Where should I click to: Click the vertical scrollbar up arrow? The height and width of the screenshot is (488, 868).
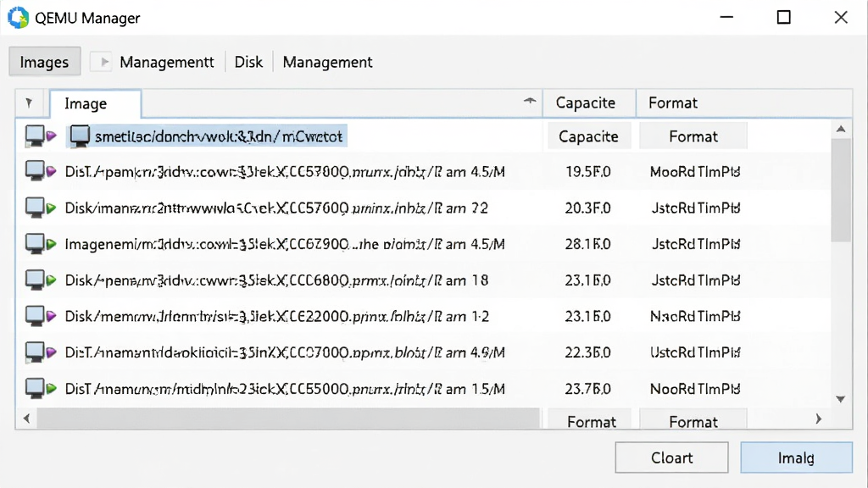point(841,129)
